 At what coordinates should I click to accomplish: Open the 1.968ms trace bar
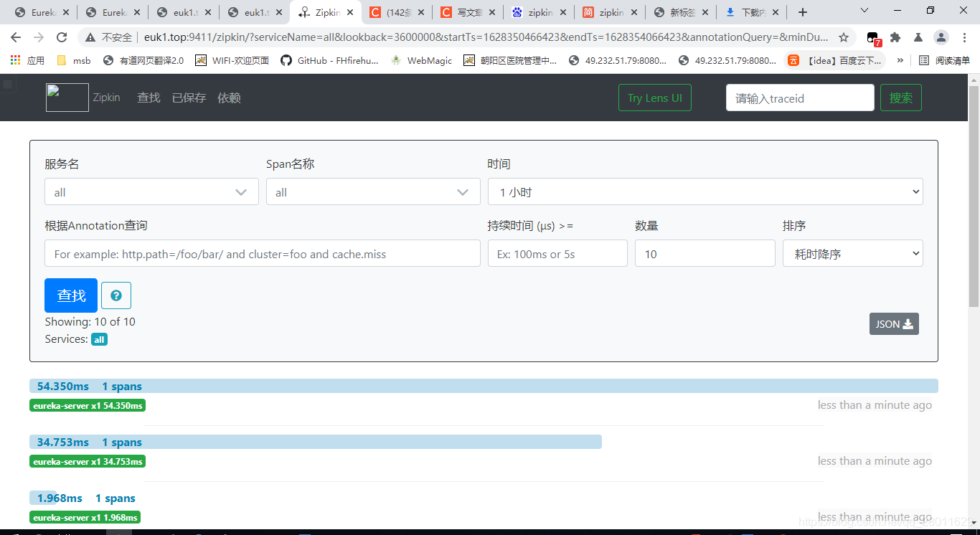tap(43, 498)
